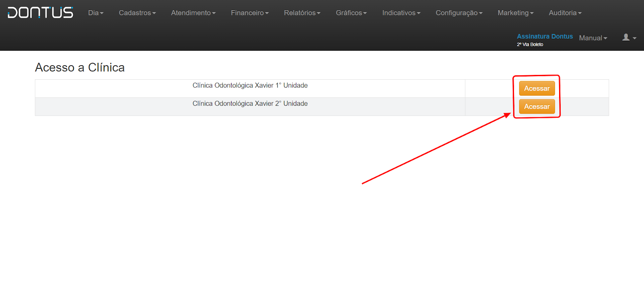The image size is (644, 306).
Task: Select Clínica Odontológica Xavier 1° Unidade text
Action: point(250,85)
